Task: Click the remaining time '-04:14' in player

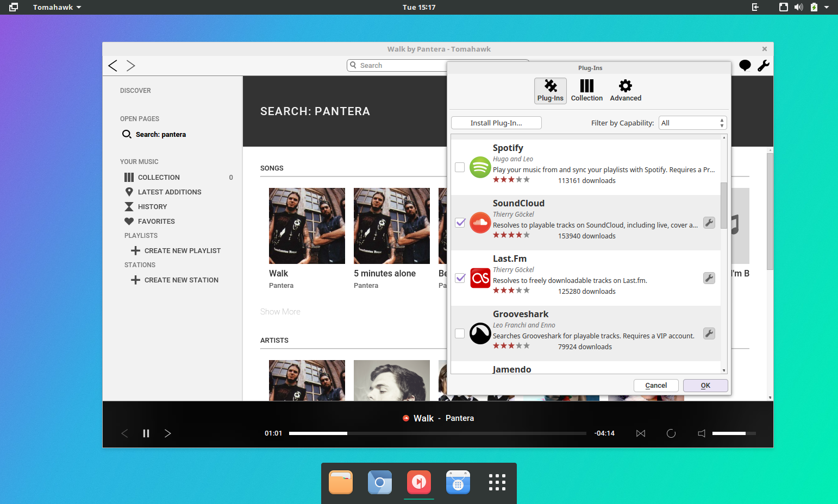Action: [x=604, y=433]
